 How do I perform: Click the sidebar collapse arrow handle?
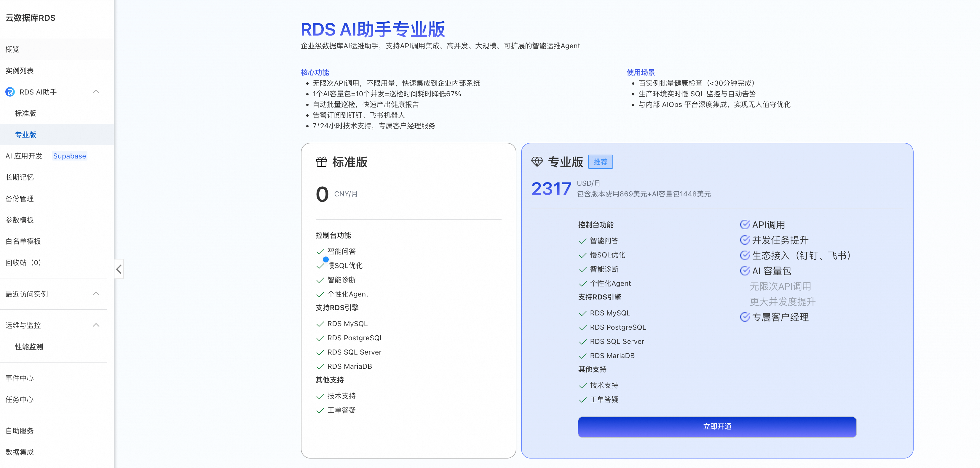119,269
